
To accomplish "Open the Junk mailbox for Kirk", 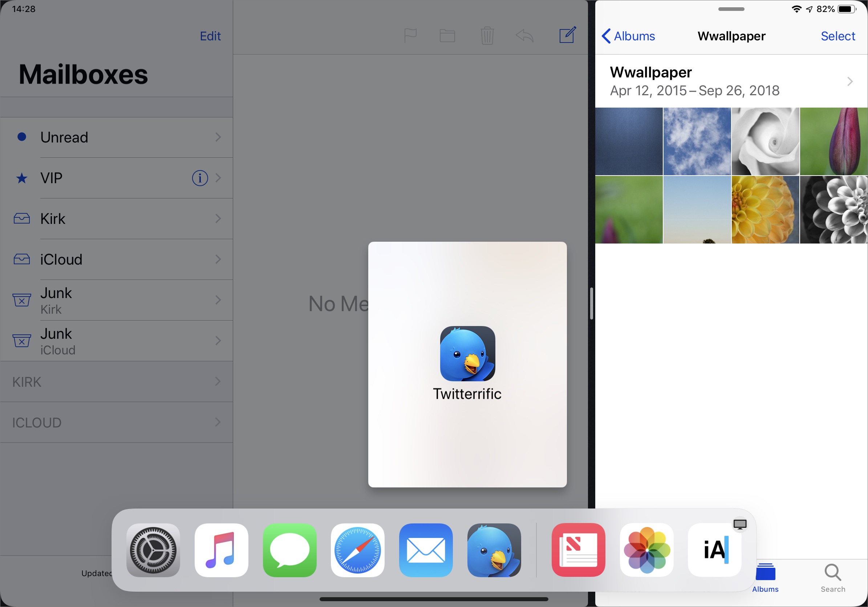I will coord(117,301).
